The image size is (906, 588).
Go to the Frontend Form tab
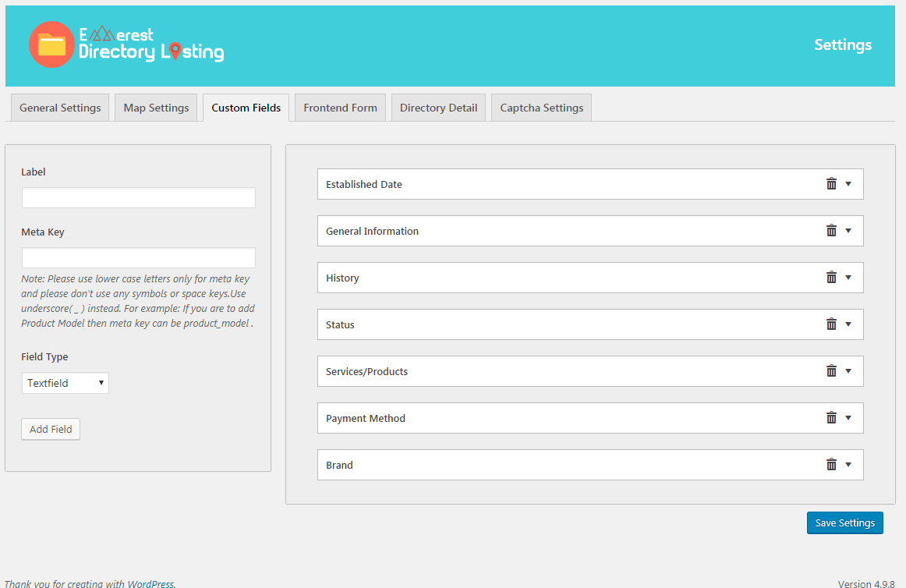[x=340, y=108]
